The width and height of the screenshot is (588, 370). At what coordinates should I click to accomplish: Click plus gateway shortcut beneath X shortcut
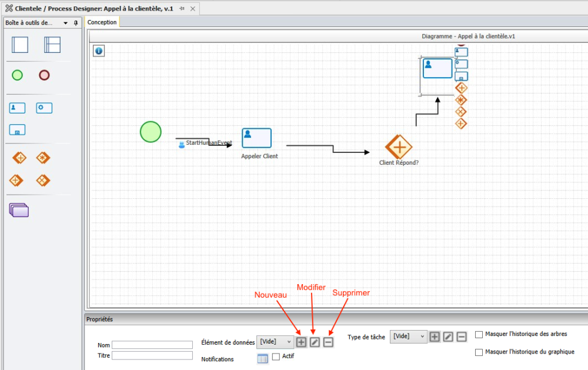click(x=461, y=124)
